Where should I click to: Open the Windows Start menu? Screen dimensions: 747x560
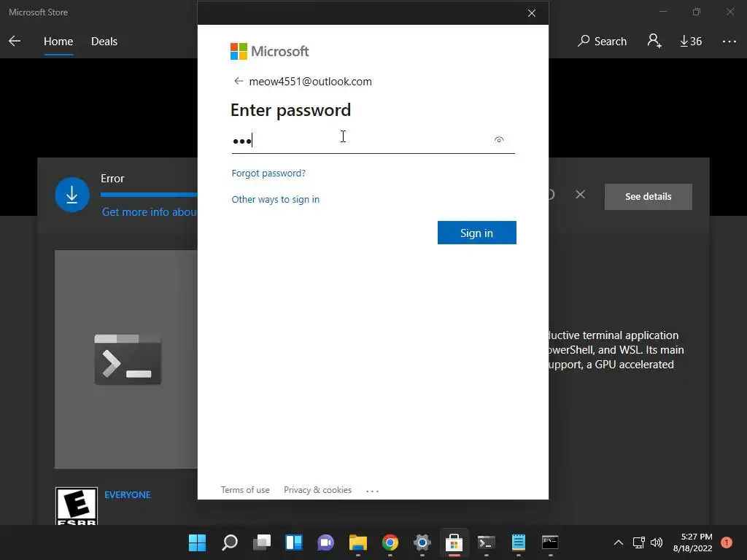(x=197, y=542)
